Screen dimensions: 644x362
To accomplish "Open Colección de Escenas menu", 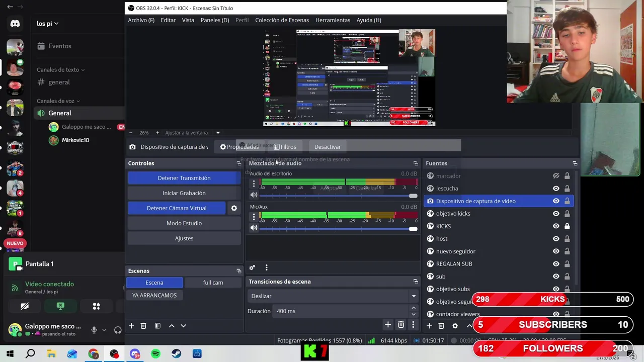I will [282, 20].
